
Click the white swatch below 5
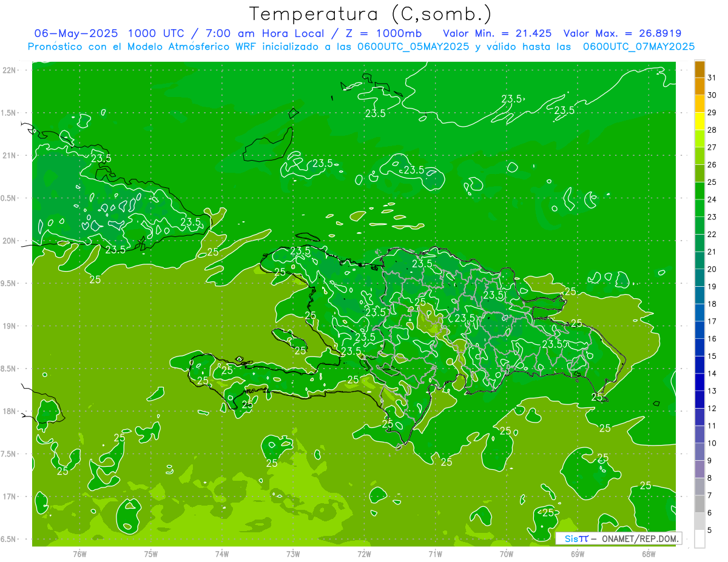699,539
